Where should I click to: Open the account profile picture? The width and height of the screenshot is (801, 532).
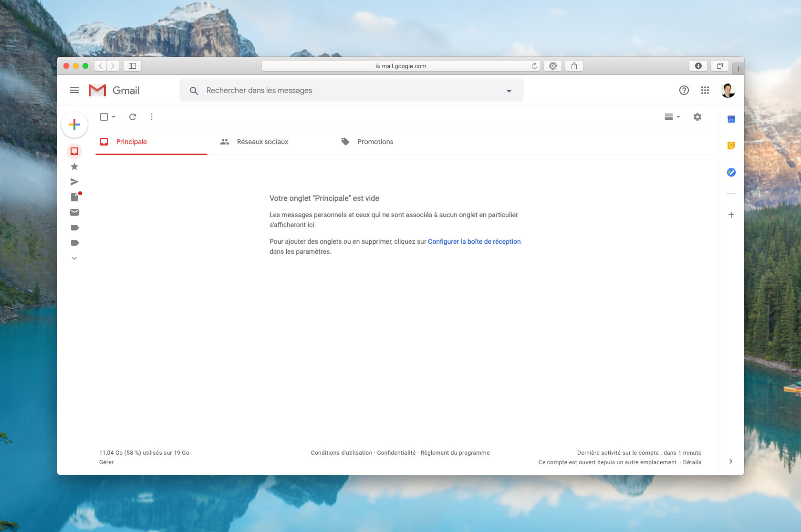tap(728, 90)
